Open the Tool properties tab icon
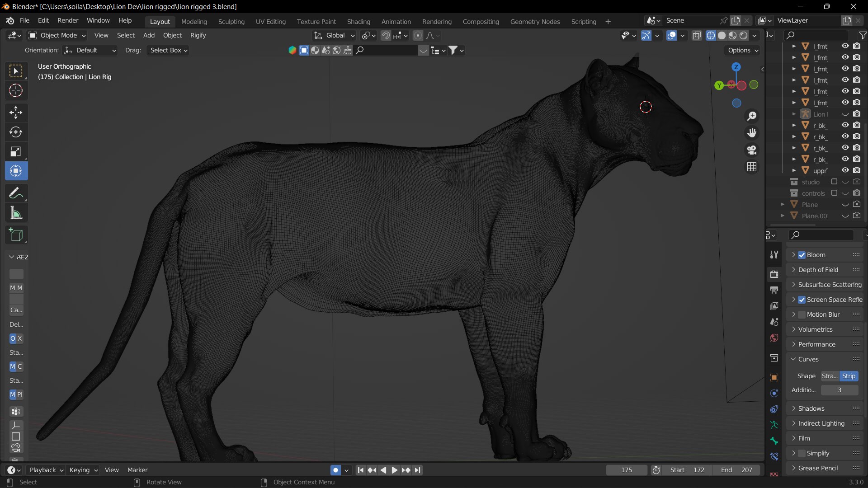 tap(774, 255)
